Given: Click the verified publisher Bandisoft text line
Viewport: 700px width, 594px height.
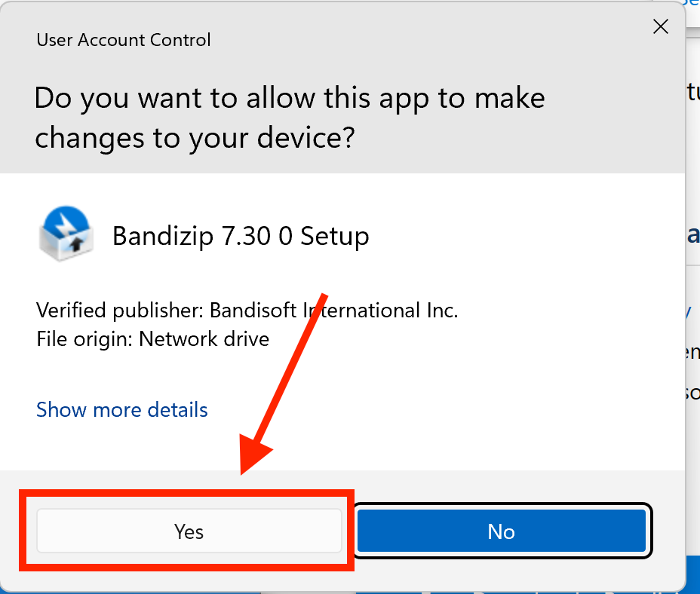Looking at the screenshot, I should (247, 310).
